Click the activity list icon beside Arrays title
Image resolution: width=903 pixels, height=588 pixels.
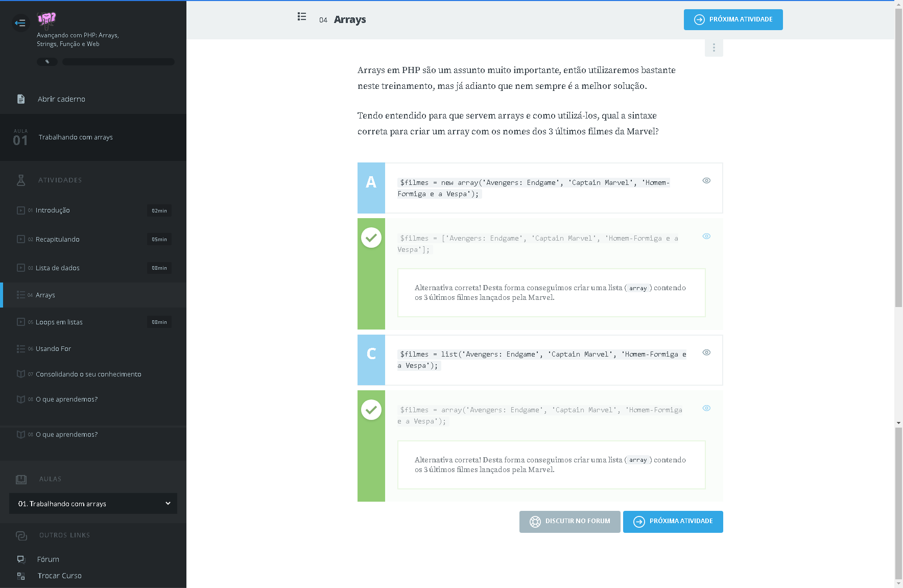pyautogui.click(x=302, y=17)
